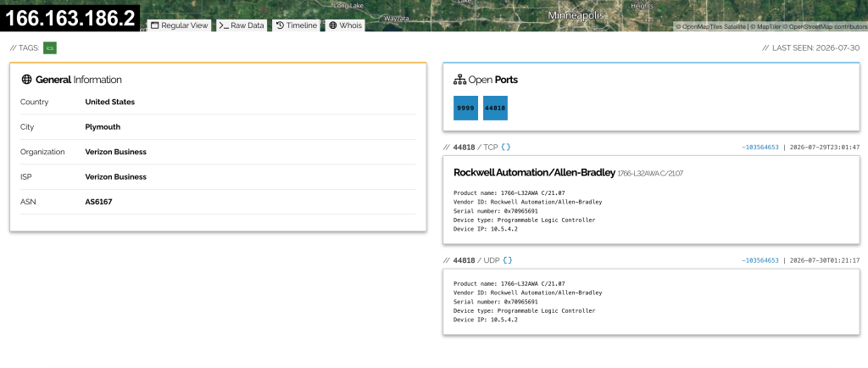
Task: Select the ISP value Verizon Business
Action: pos(115,176)
